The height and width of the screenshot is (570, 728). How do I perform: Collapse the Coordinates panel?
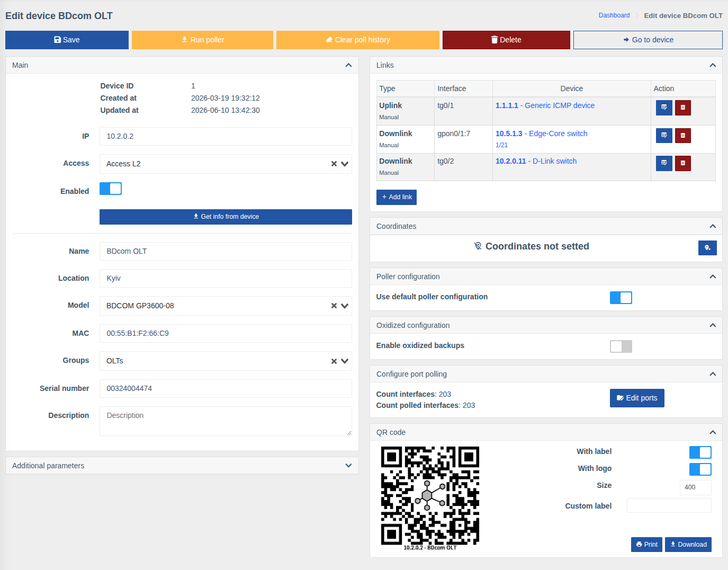713,226
